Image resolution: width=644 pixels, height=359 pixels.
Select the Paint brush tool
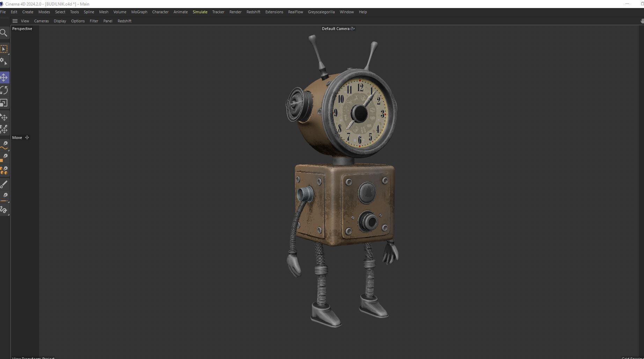pos(4,184)
